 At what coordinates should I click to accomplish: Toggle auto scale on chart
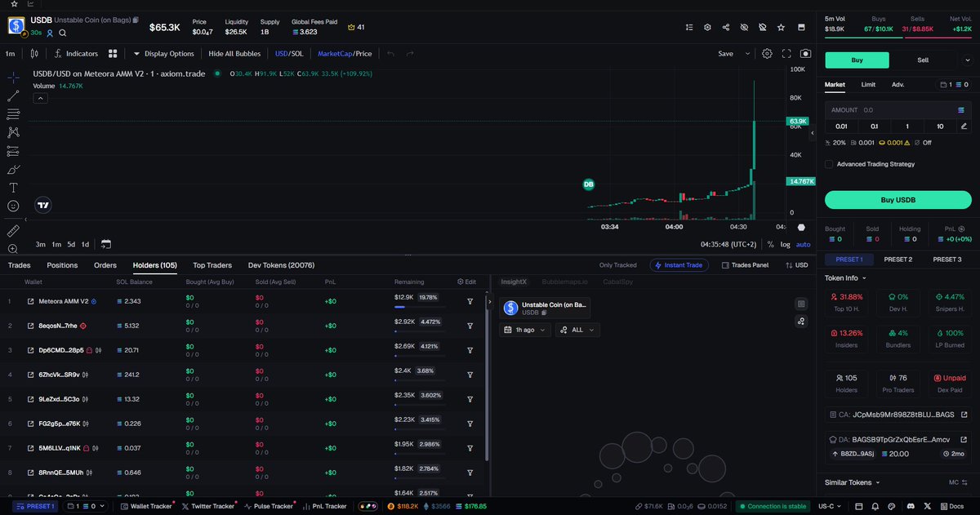(x=804, y=244)
